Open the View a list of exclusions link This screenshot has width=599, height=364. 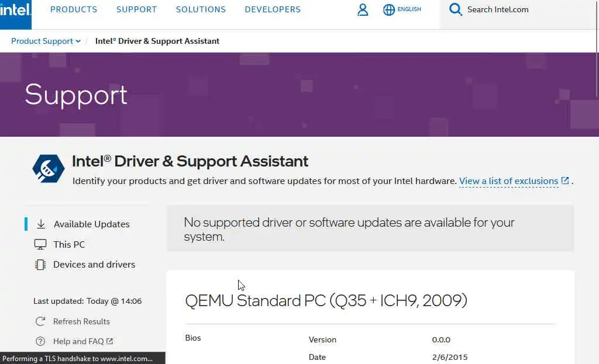tap(508, 181)
